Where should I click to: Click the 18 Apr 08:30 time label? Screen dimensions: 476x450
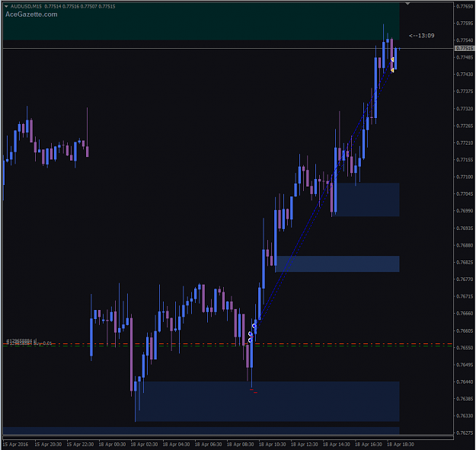click(240, 444)
